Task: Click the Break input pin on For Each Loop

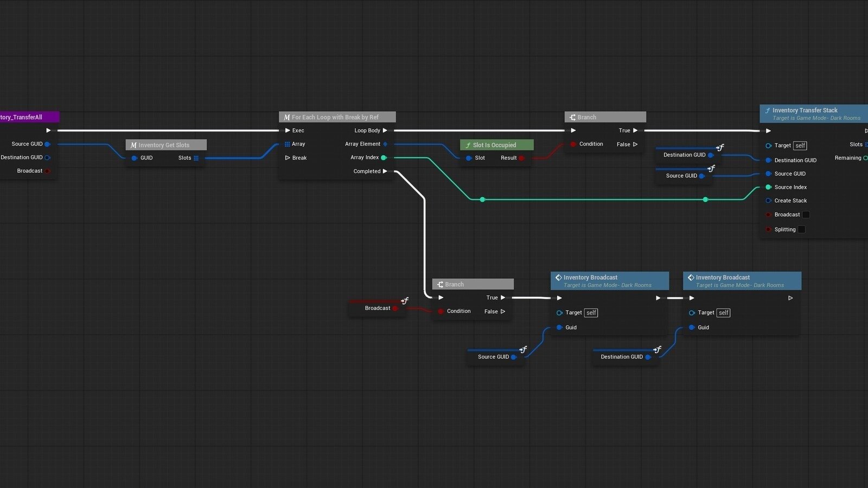Action: (x=288, y=158)
